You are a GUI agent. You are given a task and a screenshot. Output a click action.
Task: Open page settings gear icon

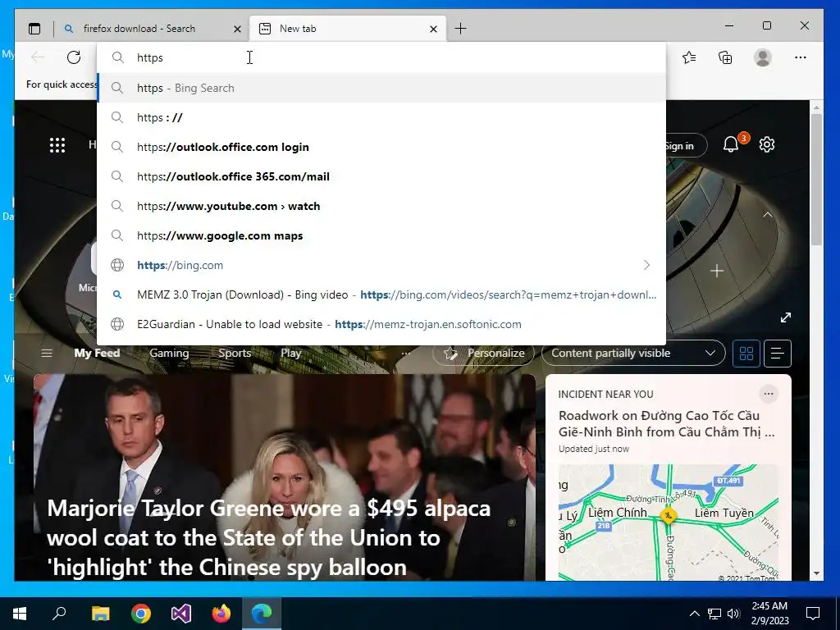tap(767, 144)
